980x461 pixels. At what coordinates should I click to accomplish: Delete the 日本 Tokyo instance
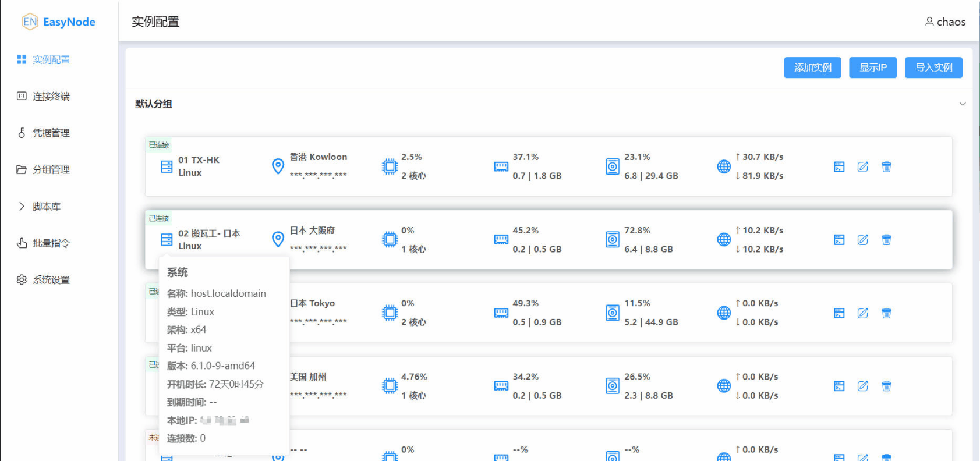(x=886, y=313)
